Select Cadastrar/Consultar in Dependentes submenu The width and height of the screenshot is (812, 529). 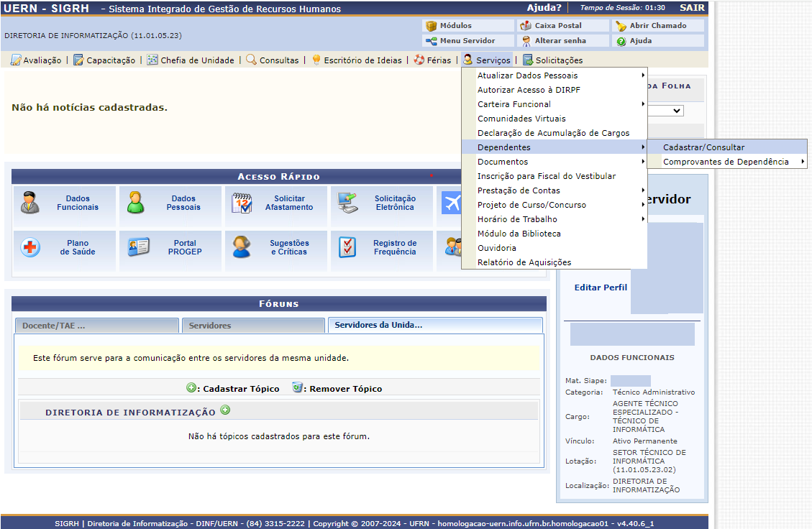pos(703,147)
